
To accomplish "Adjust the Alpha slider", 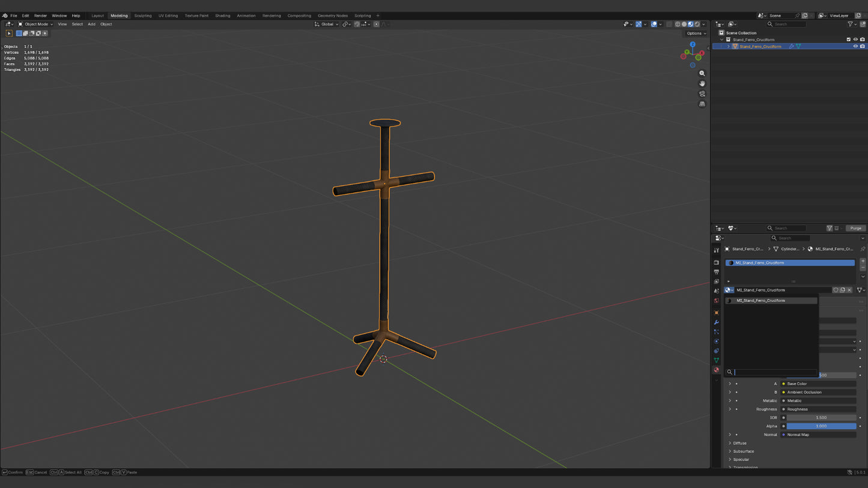I will (821, 426).
